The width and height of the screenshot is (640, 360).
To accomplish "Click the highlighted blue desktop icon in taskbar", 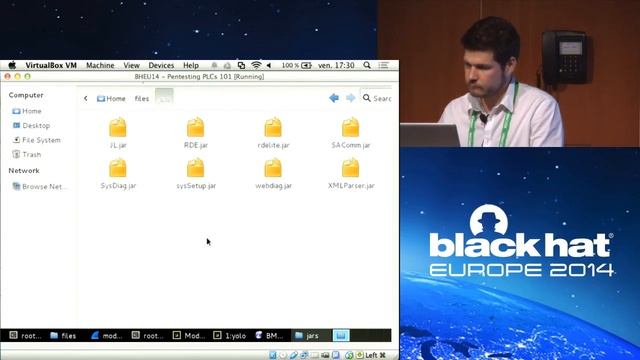I will coord(341,336).
